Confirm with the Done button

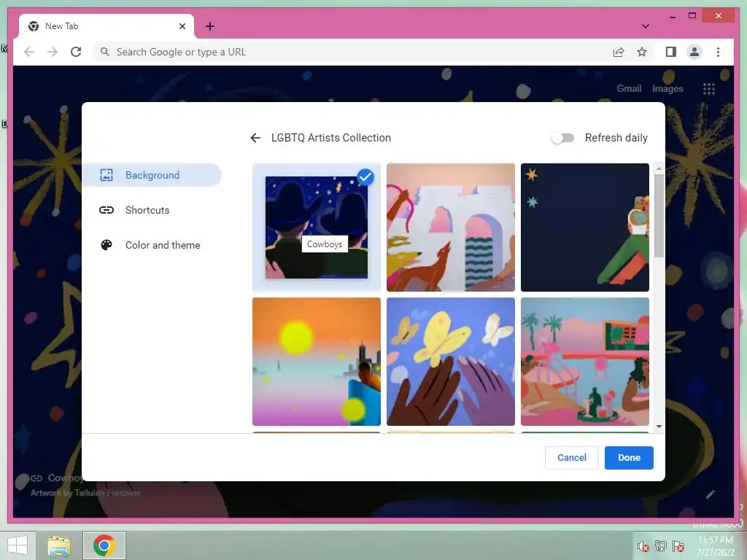pyautogui.click(x=629, y=458)
